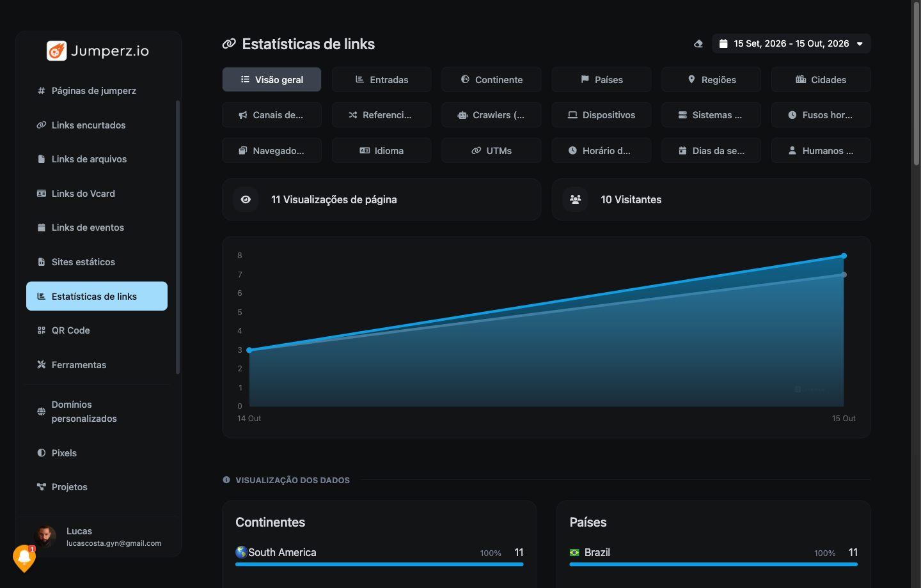Open the Regiões tab
This screenshot has height=588, width=921.
click(x=711, y=79)
